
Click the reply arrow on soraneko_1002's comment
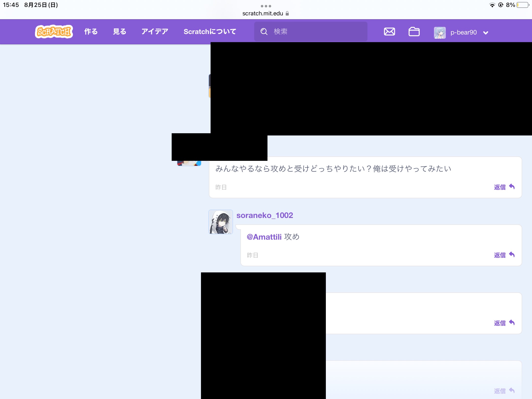[512, 255]
